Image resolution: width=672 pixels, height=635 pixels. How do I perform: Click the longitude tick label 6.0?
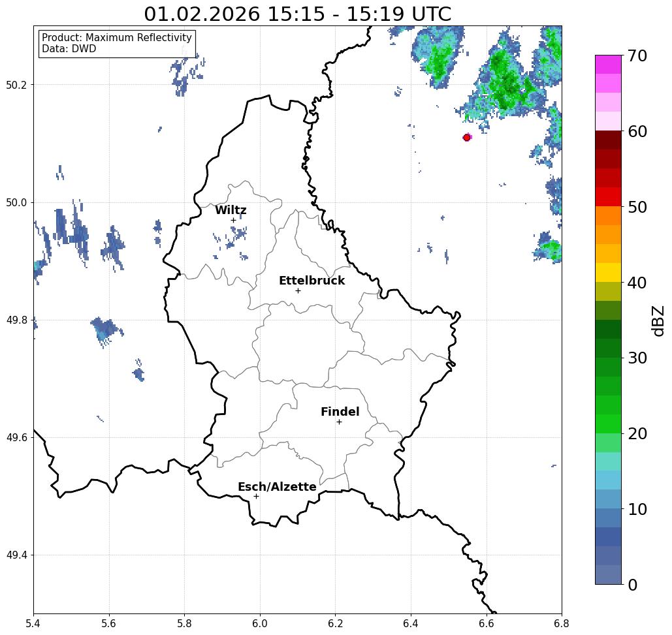260,623
